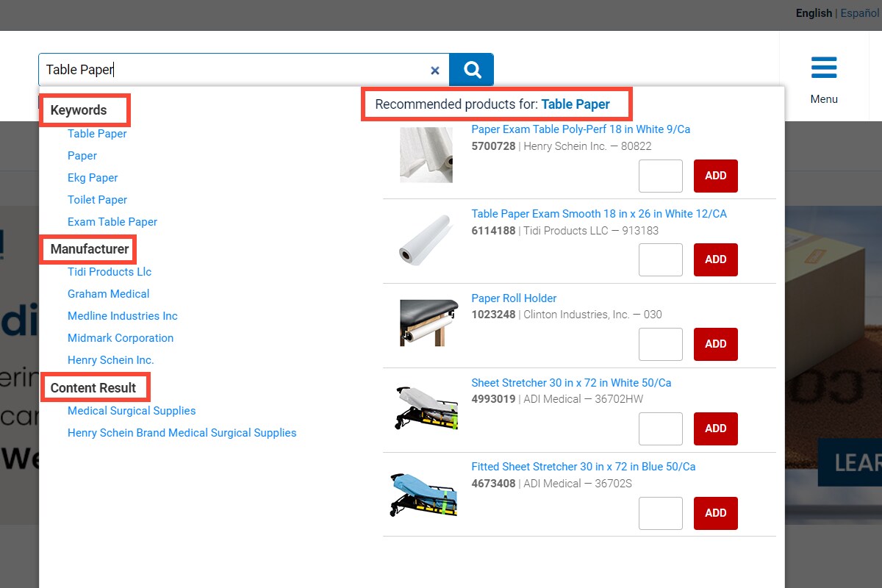Select the Ekg Paper keyword suggestion
Image resolution: width=882 pixels, height=588 pixels.
click(x=93, y=178)
